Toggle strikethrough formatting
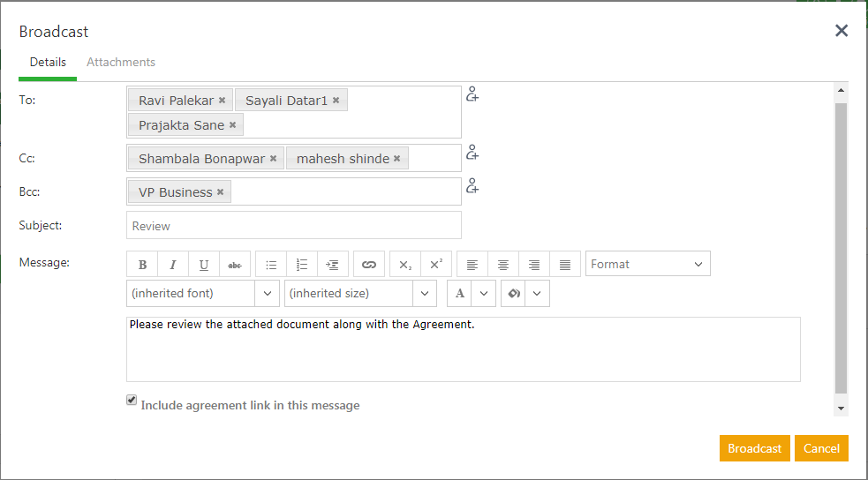868x480 pixels. tap(234, 265)
